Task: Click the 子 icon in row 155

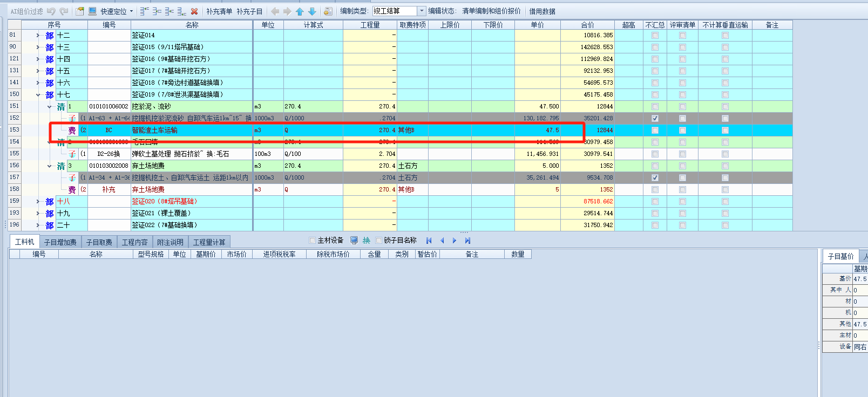Action: click(x=72, y=154)
